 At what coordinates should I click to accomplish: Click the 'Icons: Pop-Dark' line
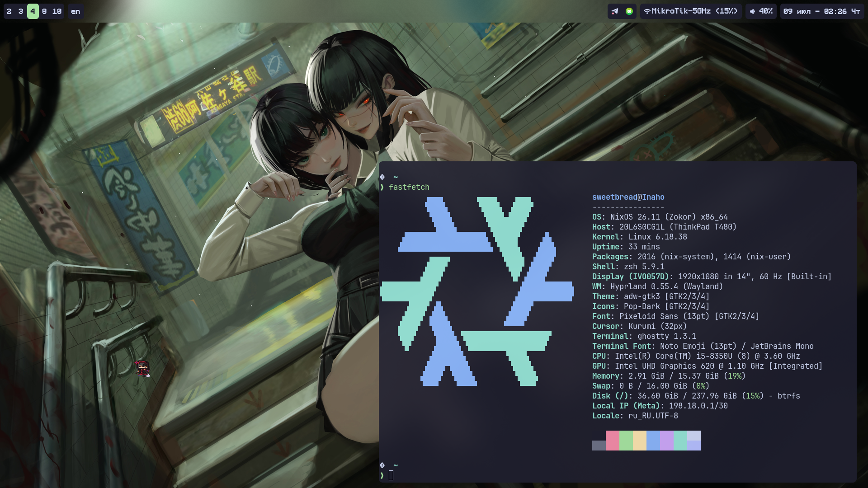tap(651, 306)
